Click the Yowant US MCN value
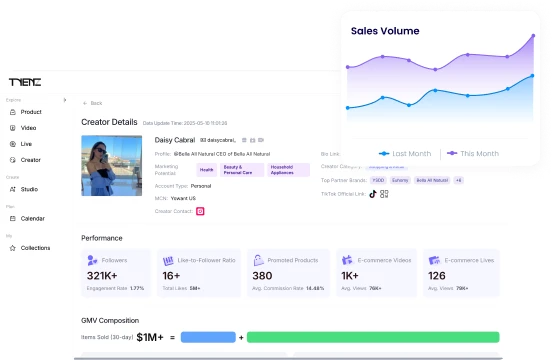The image size is (552, 360). tap(183, 198)
